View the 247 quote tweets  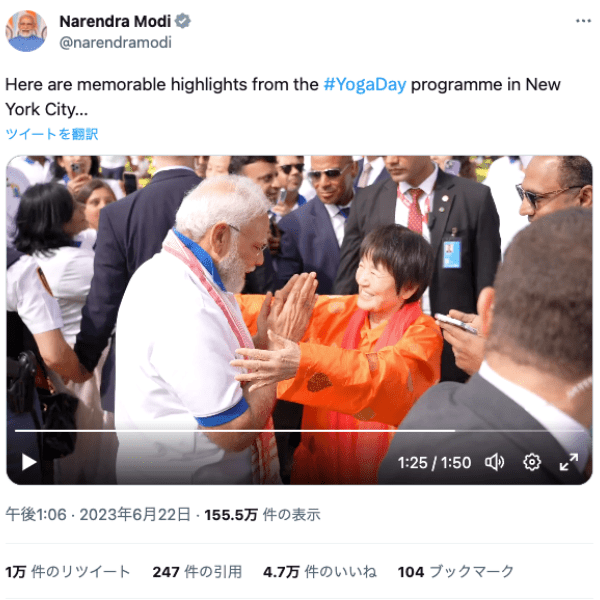pos(197,572)
